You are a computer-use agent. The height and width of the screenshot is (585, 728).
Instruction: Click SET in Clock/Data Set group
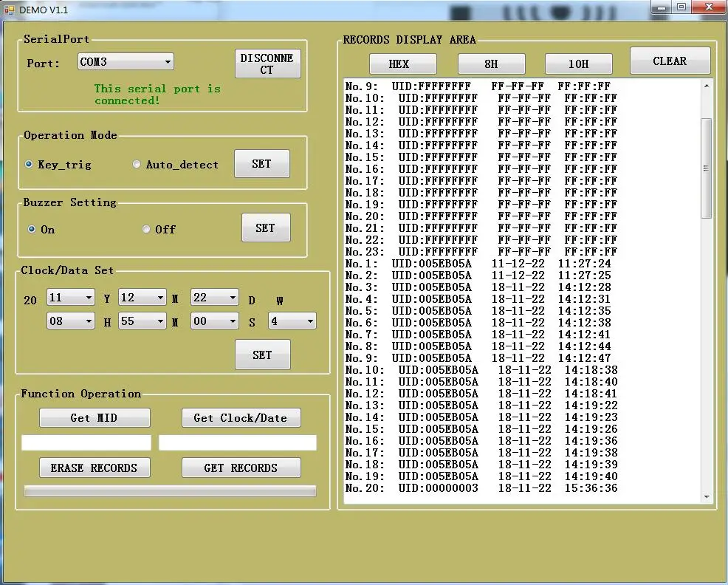click(x=262, y=355)
